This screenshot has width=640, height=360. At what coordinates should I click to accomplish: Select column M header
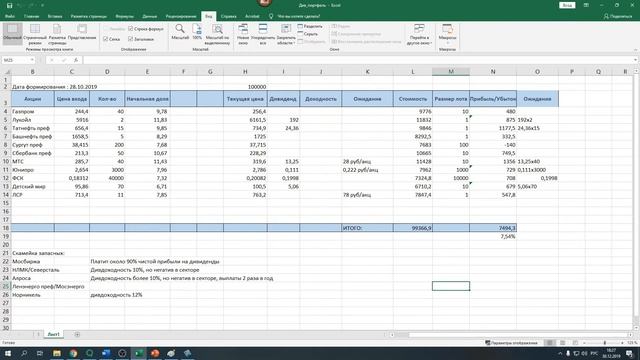pos(451,71)
